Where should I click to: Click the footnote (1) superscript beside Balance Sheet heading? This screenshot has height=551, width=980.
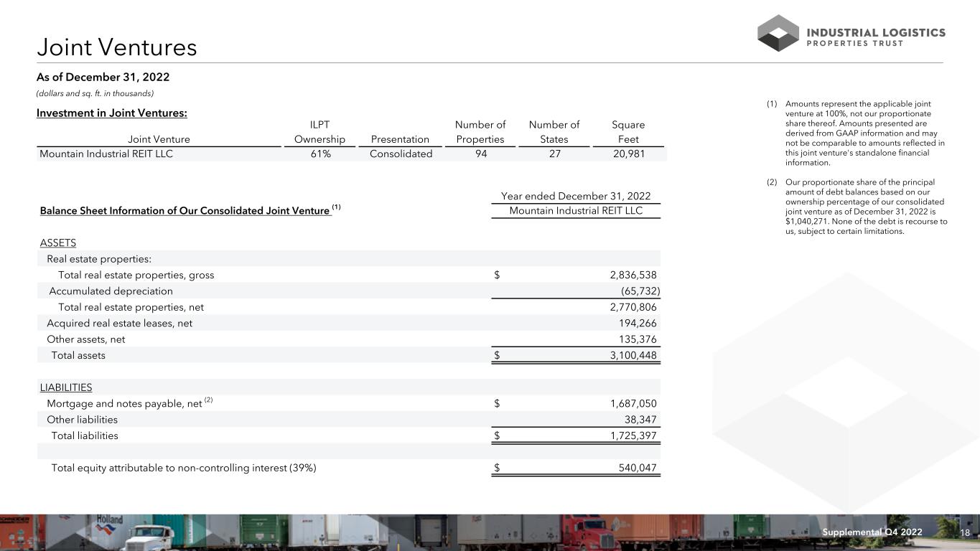click(x=336, y=208)
